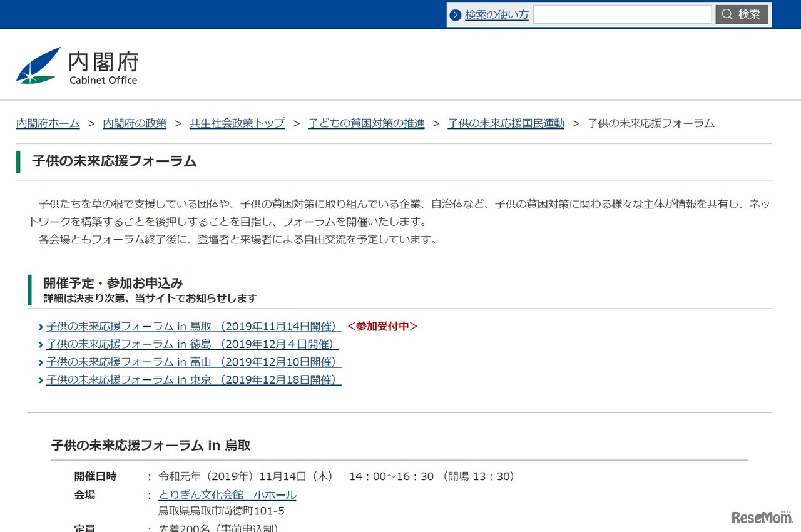
Task: Click the arrow icon beside 検索の使い方
Action: click(x=456, y=14)
